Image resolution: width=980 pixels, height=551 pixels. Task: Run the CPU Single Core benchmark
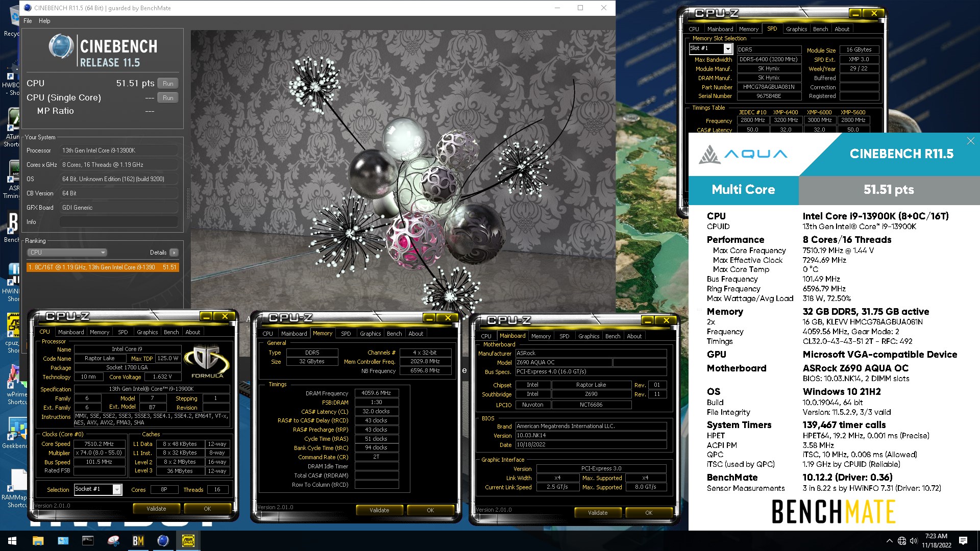[168, 97]
